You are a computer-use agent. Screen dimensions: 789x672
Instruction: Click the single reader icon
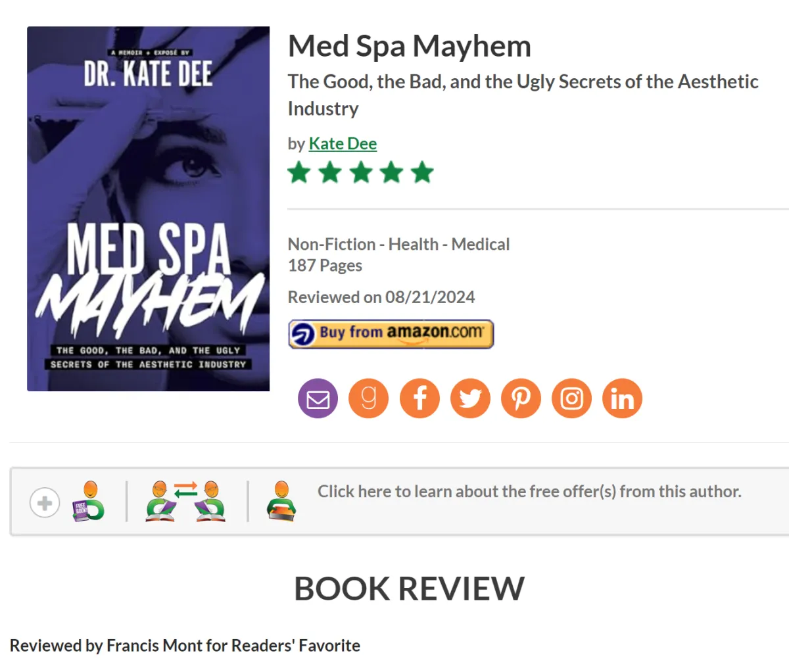281,502
